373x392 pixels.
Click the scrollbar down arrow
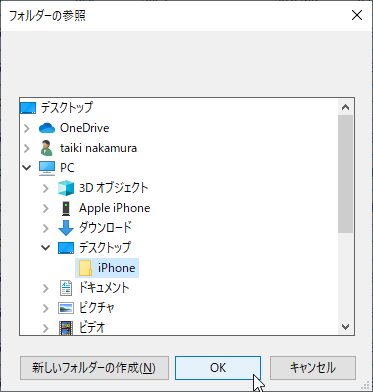pyautogui.click(x=345, y=327)
